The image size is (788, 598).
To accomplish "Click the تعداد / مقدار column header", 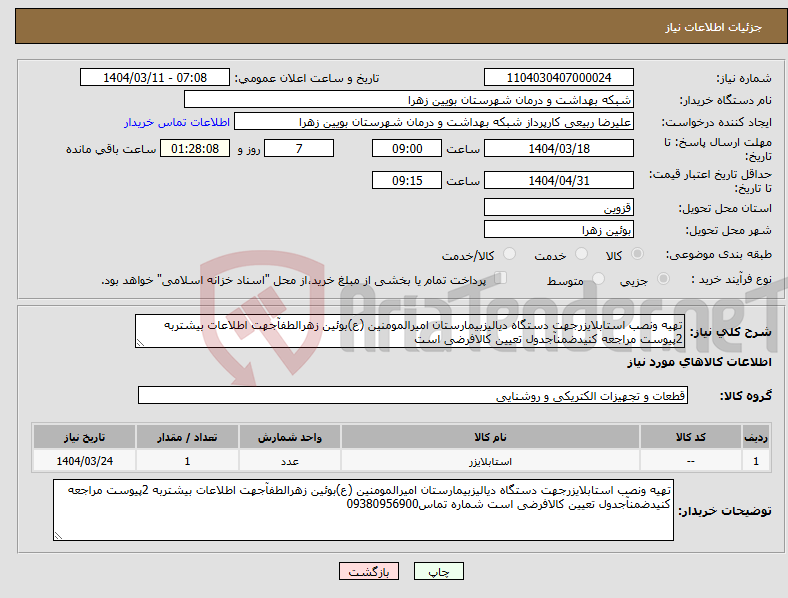I will tap(187, 437).
